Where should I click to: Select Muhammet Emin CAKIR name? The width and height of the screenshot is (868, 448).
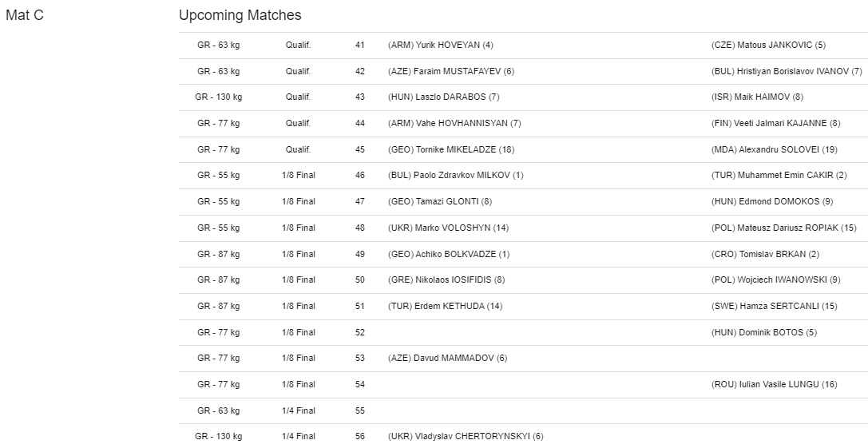779,175
